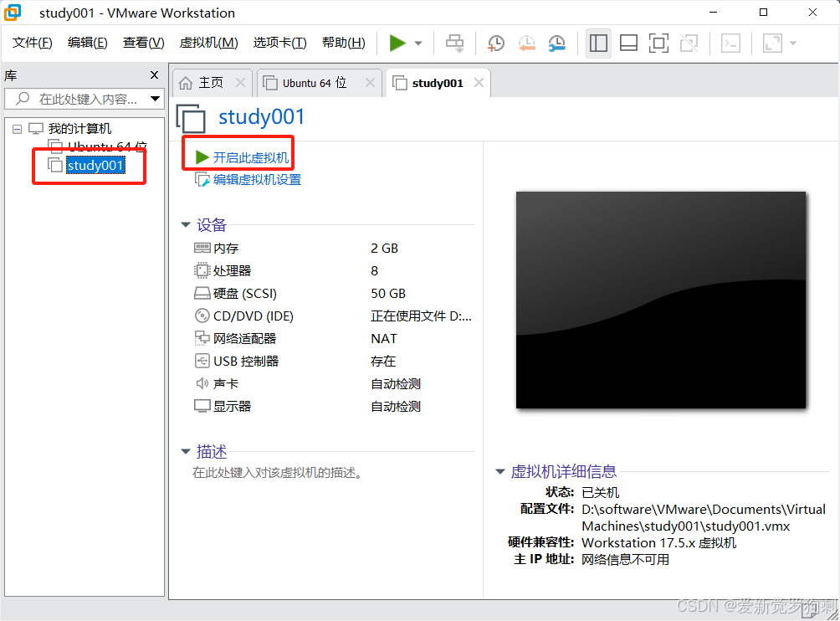Open the 虚拟机(M) menu
The height and width of the screenshot is (621, 840).
pos(208,43)
